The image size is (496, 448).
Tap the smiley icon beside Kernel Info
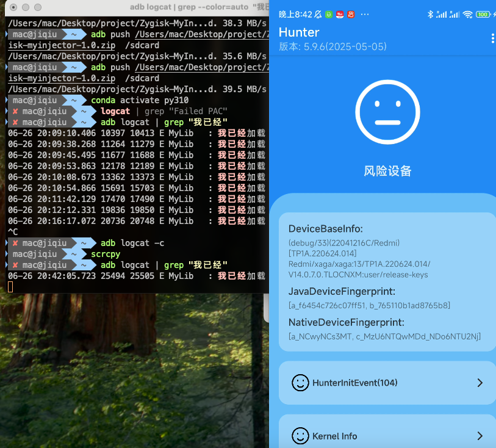coord(300,436)
